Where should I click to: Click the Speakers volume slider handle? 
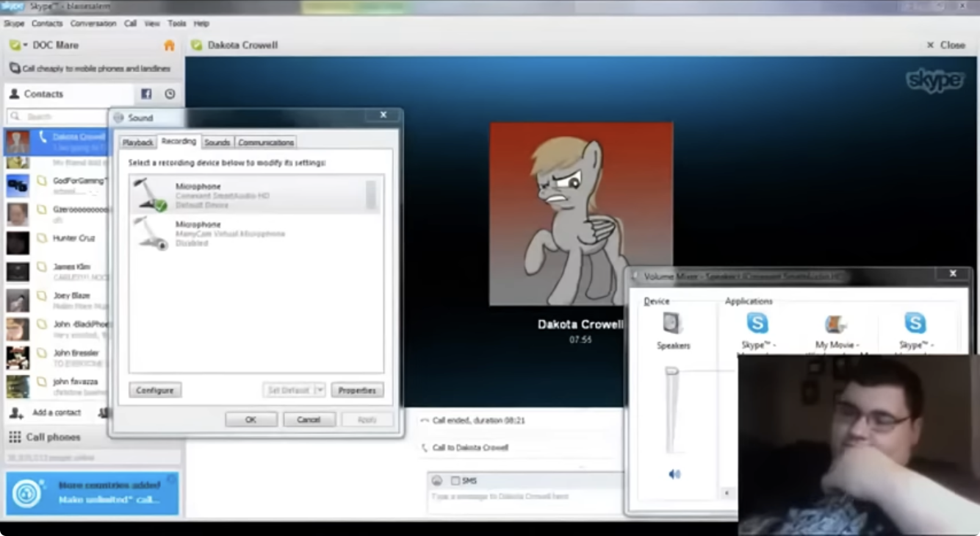[671, 373]
